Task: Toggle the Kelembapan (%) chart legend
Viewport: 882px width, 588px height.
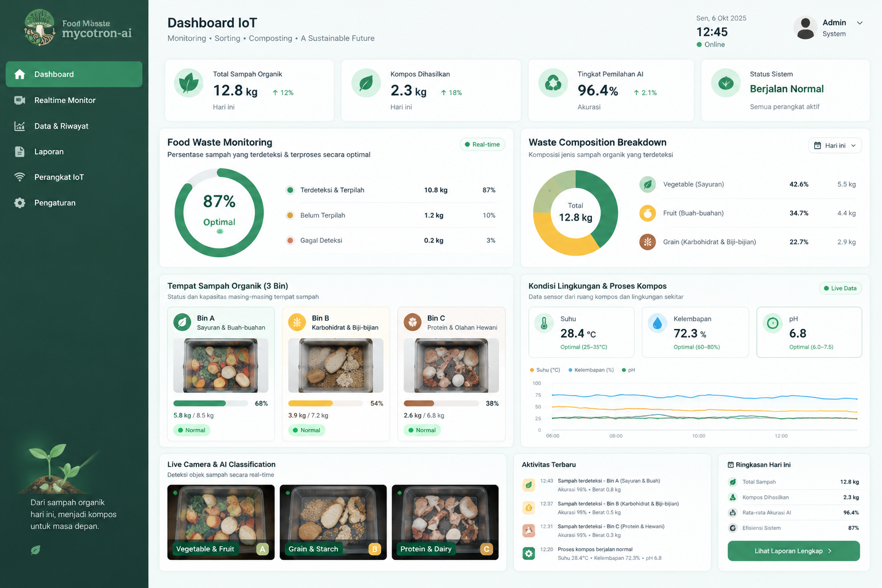Action: coord(591,370)
